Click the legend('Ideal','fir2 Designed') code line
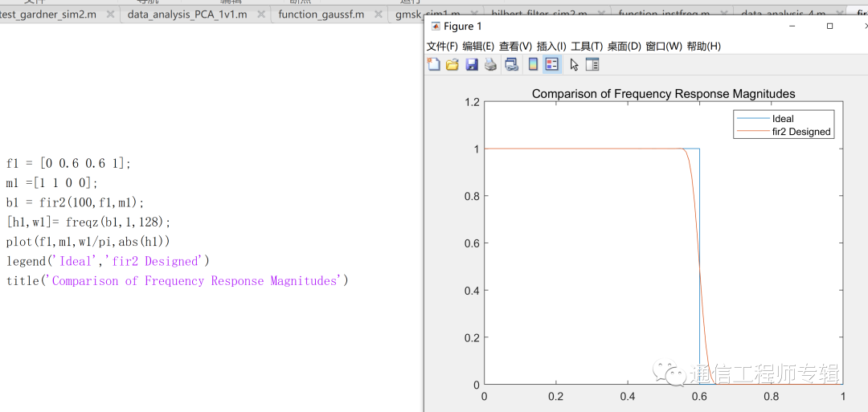Screen dimensions: 868x412 coord(108,260)
